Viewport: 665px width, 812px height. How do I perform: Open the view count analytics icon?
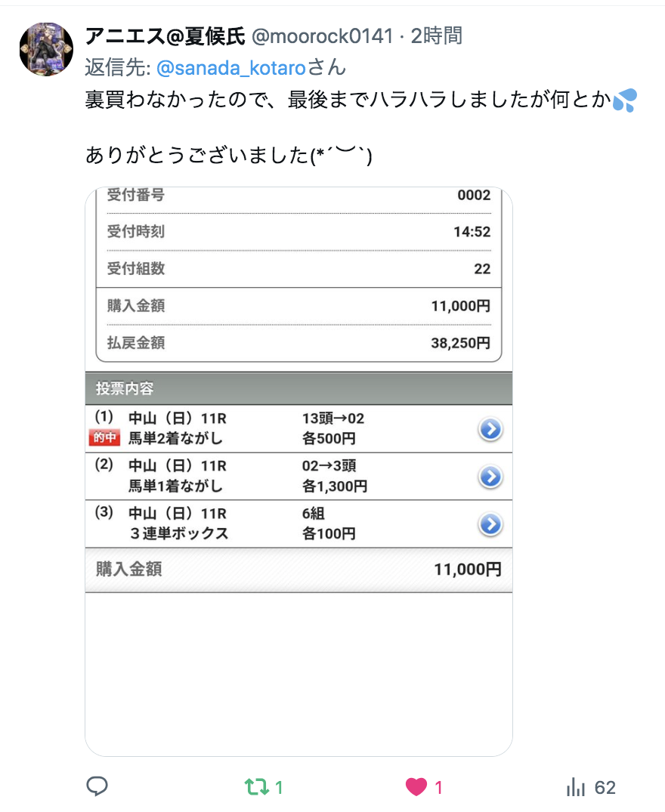(x=577, y=788)
